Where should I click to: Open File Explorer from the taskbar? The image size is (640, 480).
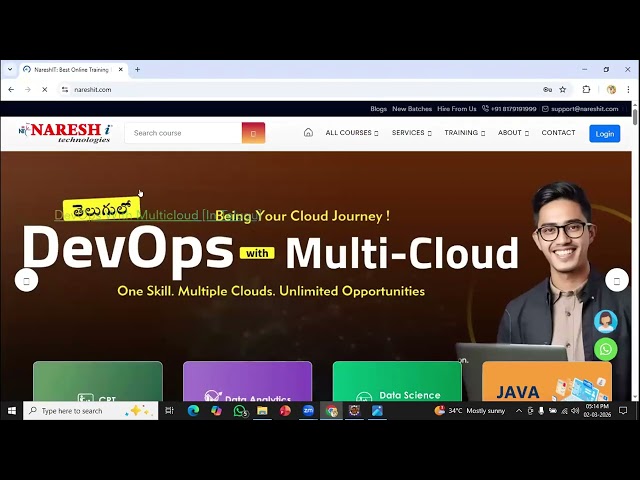pyautogui.click(x=262, y=411)
